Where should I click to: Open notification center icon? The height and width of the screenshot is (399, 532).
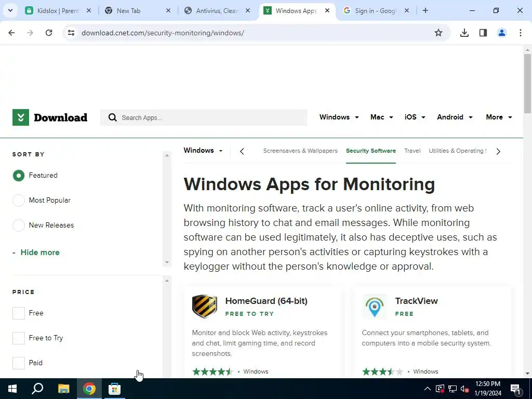[x=515, y=389]
